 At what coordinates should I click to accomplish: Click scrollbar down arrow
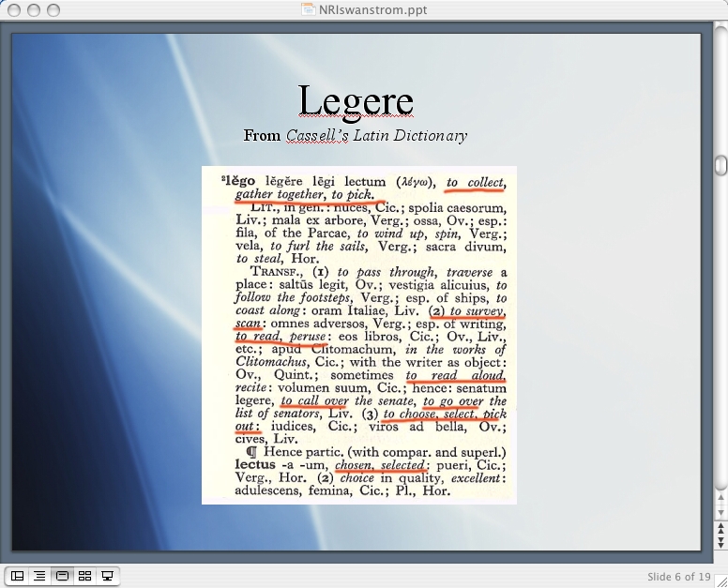point(721,512)
